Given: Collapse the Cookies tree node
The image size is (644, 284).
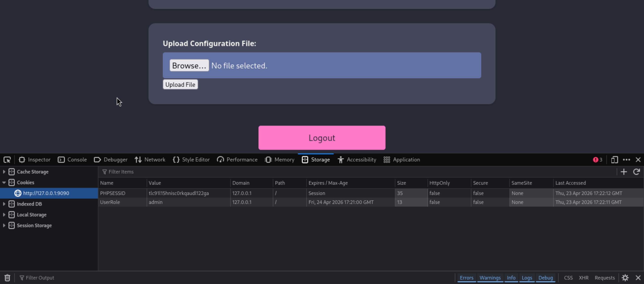Looking at the screenshot, I should 4,182.
